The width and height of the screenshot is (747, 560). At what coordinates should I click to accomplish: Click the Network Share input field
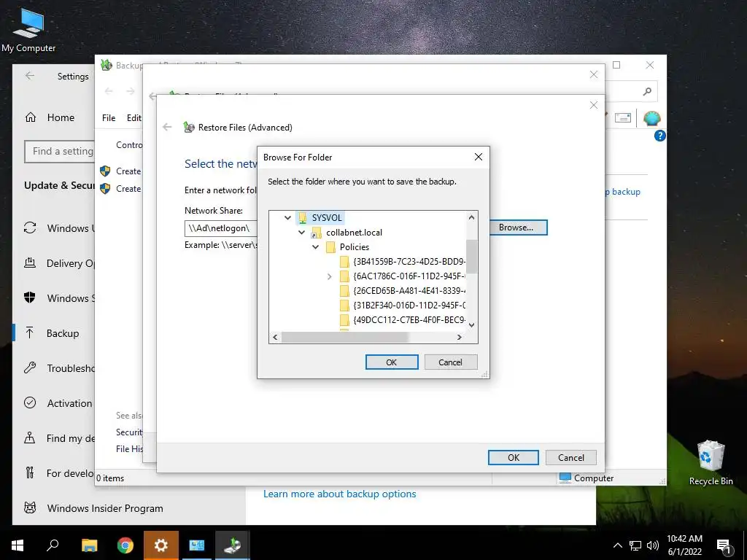(220, 228)
